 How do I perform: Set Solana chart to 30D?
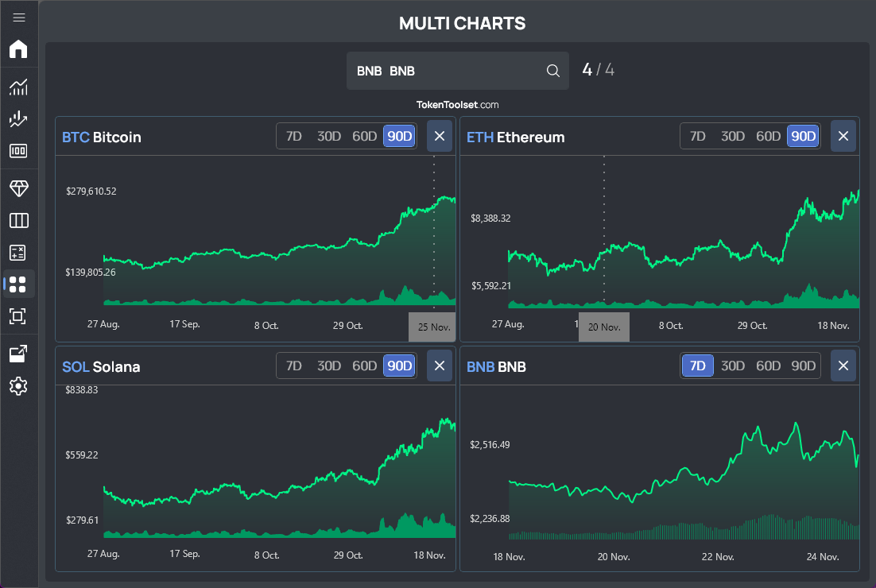pyautogui.click(x=329, y=366)
